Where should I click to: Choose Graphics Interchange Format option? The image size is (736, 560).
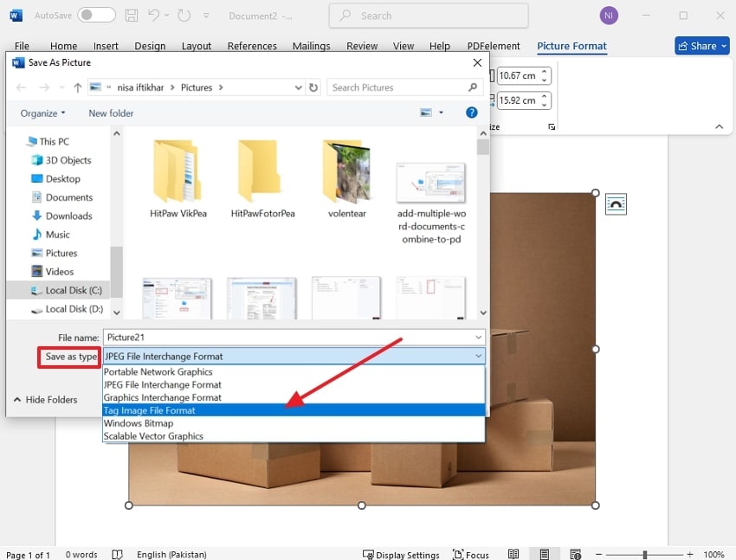[x=294, y=398]
